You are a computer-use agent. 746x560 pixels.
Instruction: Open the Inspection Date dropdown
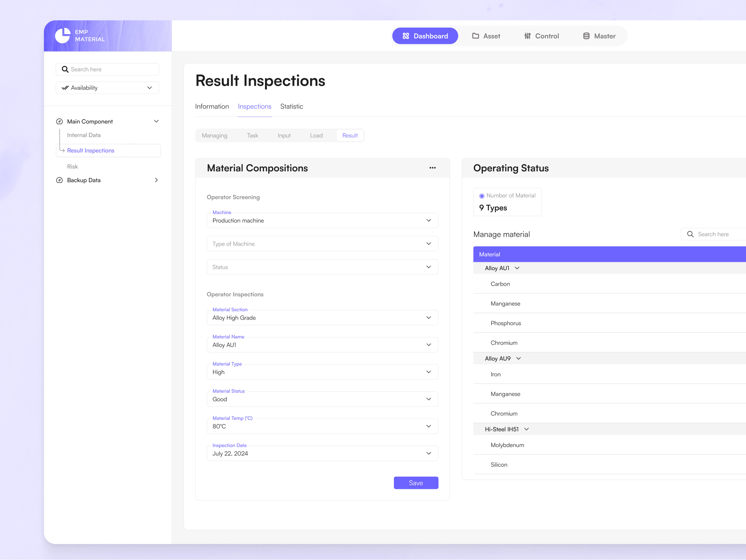322,454
